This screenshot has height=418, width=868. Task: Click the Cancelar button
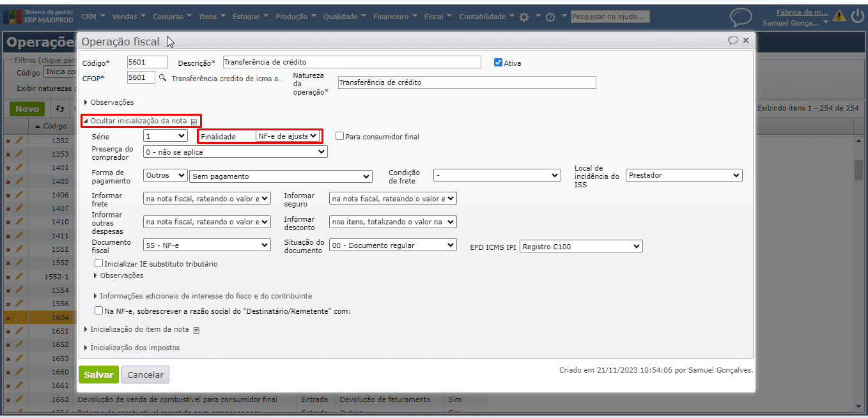pyautogui.click(x=145, y=375)
